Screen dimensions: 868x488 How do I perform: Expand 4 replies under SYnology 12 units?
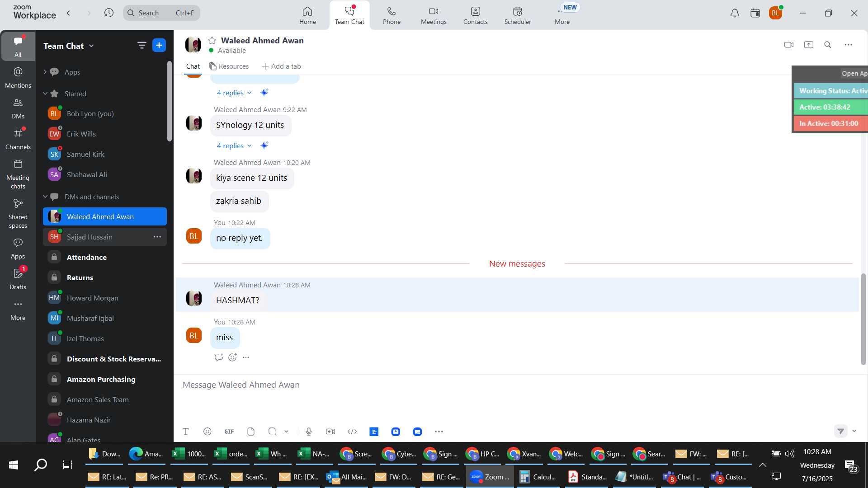coord(234,145)
